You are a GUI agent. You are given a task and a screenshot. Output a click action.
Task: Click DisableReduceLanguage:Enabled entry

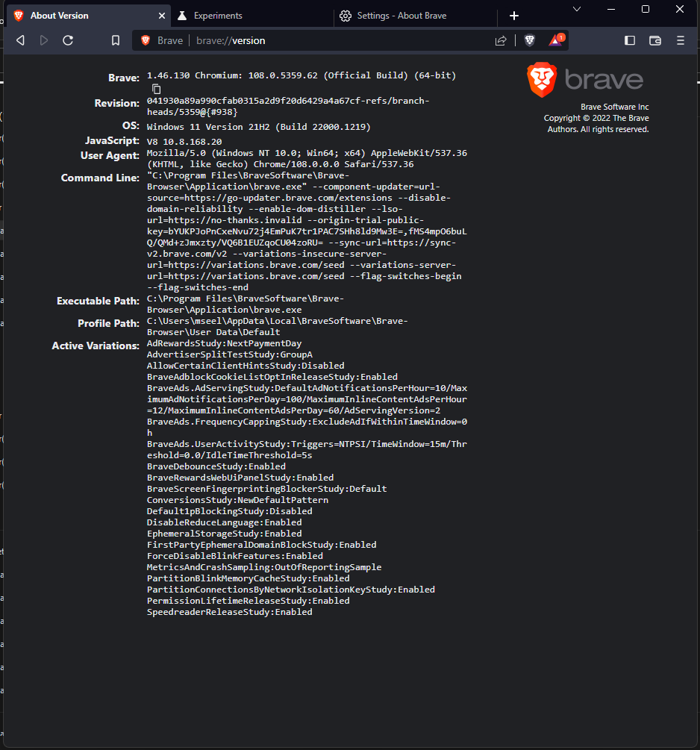(225, 522)
